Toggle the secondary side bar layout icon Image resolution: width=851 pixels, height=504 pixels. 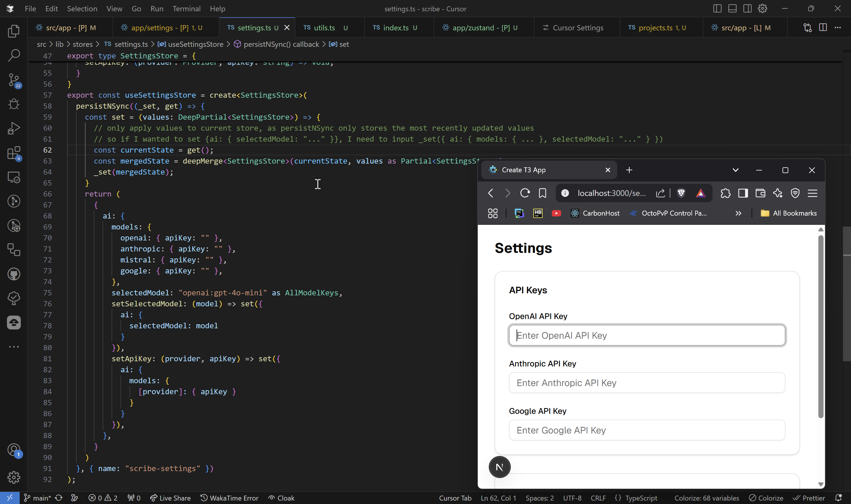(x=748, y=8)
